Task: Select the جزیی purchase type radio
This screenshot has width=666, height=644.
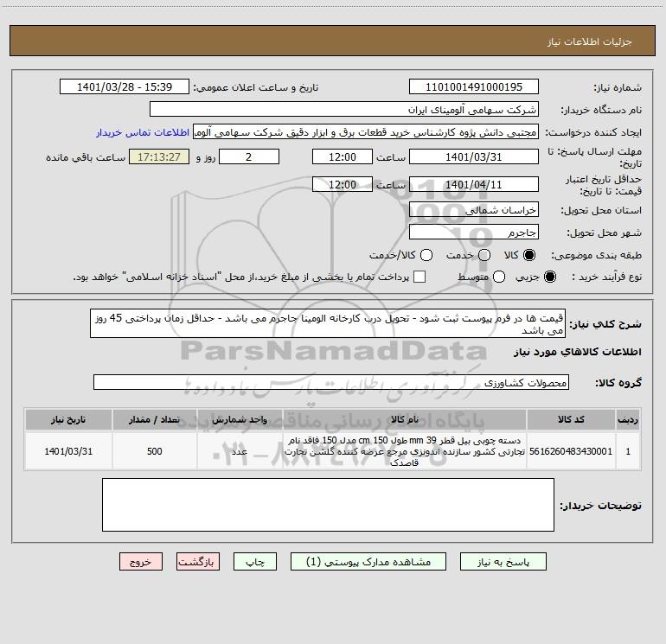Action: coord(549,277)
